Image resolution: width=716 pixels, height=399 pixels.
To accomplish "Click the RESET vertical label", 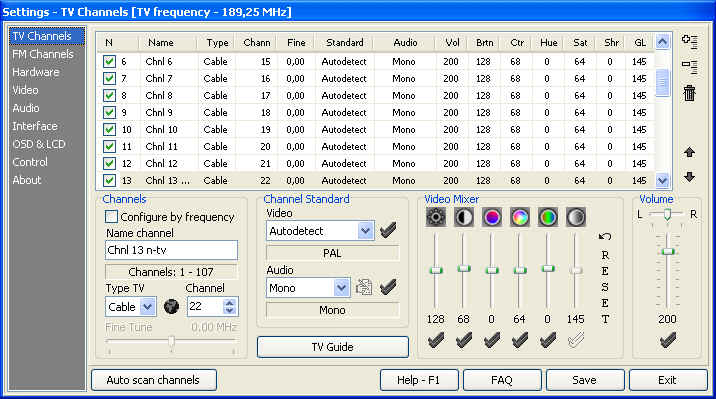I will pyautogui.click(x=605, y=287).
